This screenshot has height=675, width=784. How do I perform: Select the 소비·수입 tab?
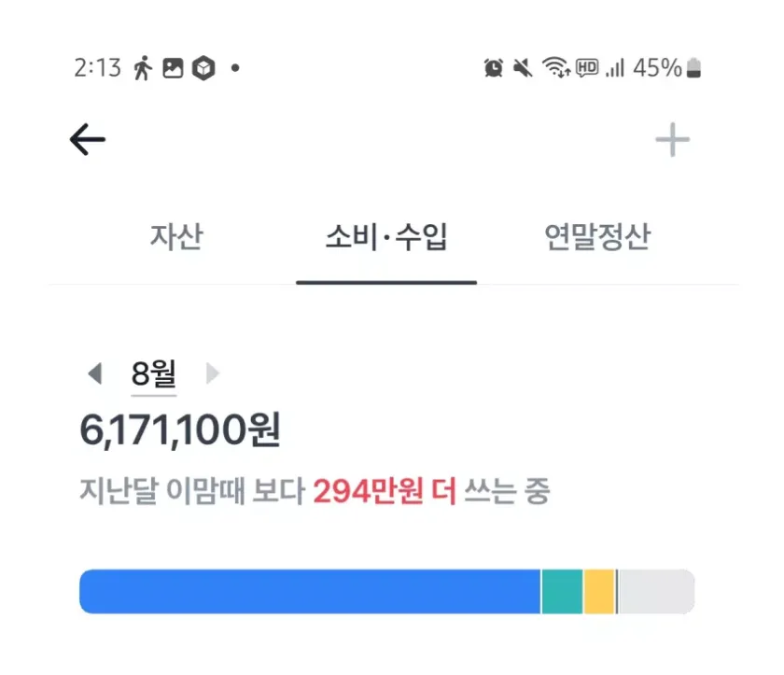click(x=386, y=238)
